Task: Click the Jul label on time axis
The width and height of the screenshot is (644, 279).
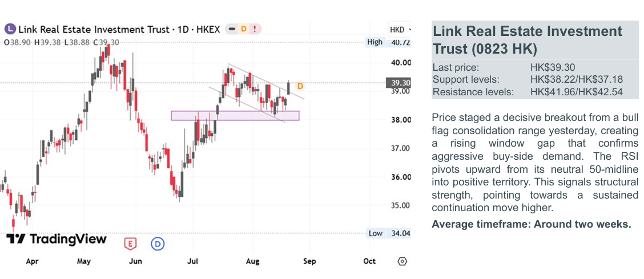Action: click(193, 261)
